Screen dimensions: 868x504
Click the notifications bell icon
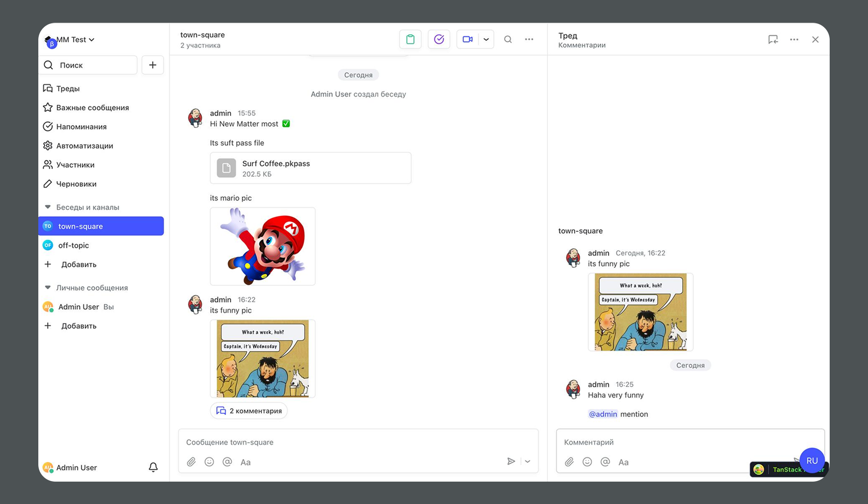153,467
